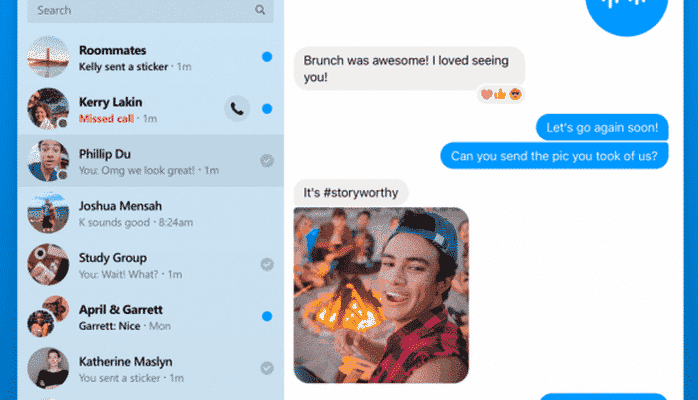Open the Joshua Mensah conversation
Viewport: 698px width, 400px height.
tap(150, 213)
